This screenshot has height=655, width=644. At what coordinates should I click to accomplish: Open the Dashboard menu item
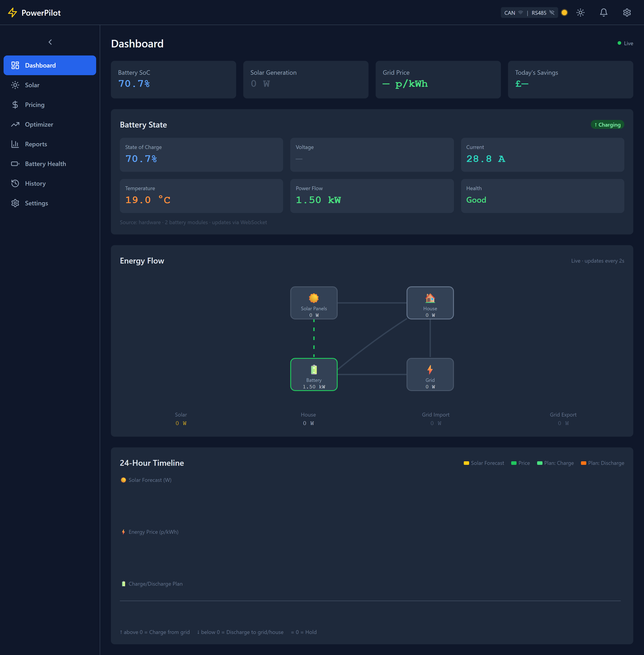[x=50, y=65]
